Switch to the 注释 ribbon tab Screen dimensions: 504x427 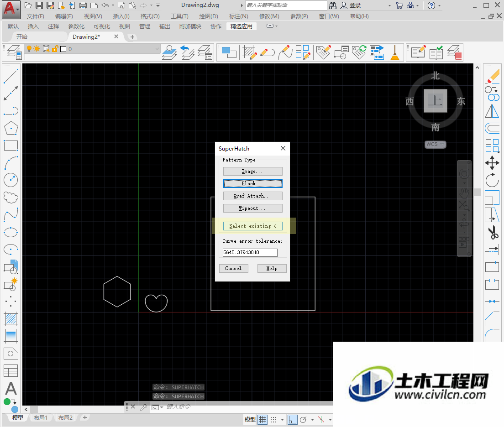click(53, 26)
